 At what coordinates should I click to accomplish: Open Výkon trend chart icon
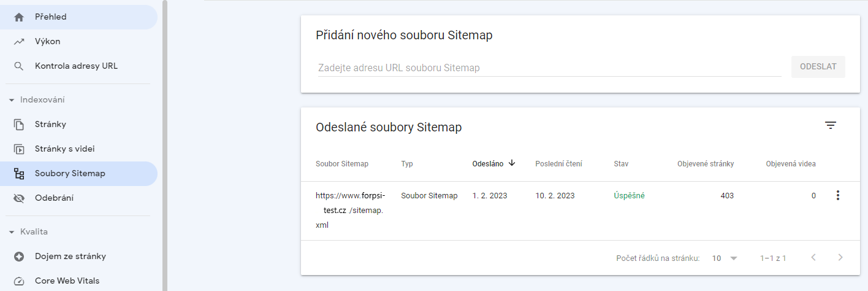(19, 42)
